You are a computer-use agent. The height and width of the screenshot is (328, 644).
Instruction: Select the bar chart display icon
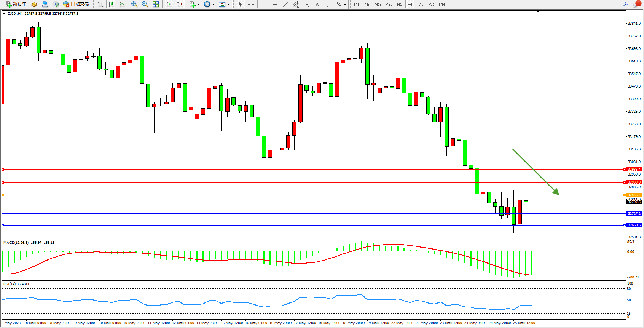point(100,4)
